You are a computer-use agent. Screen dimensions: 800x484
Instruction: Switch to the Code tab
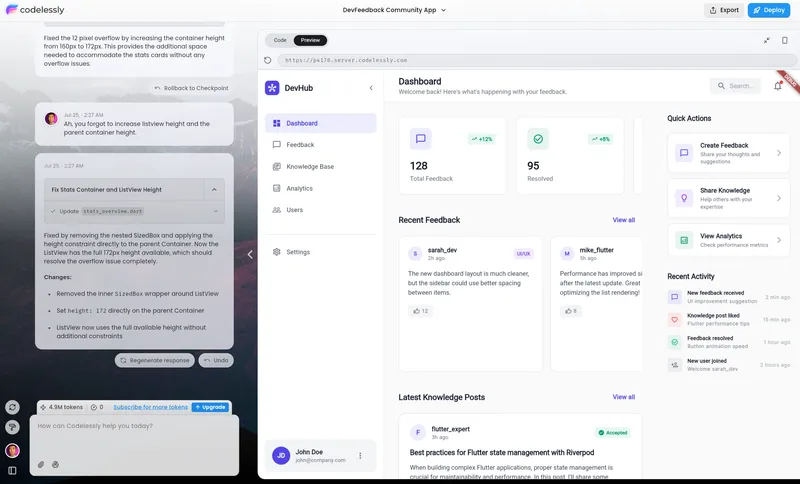pyautogui.click(x=280, y=40)
